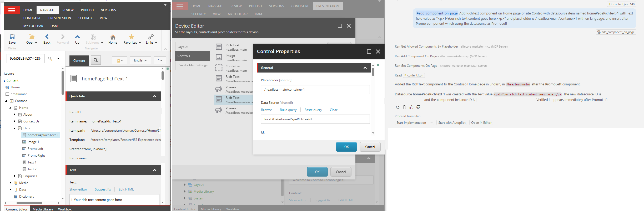Select the Image 1 item in the content tree
The height and width of the screenshot is (211, 644).
tap(33, 142)
